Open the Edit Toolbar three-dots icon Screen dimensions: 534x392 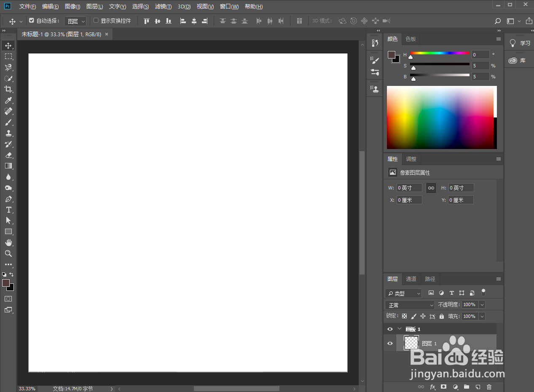pos(8,265)
